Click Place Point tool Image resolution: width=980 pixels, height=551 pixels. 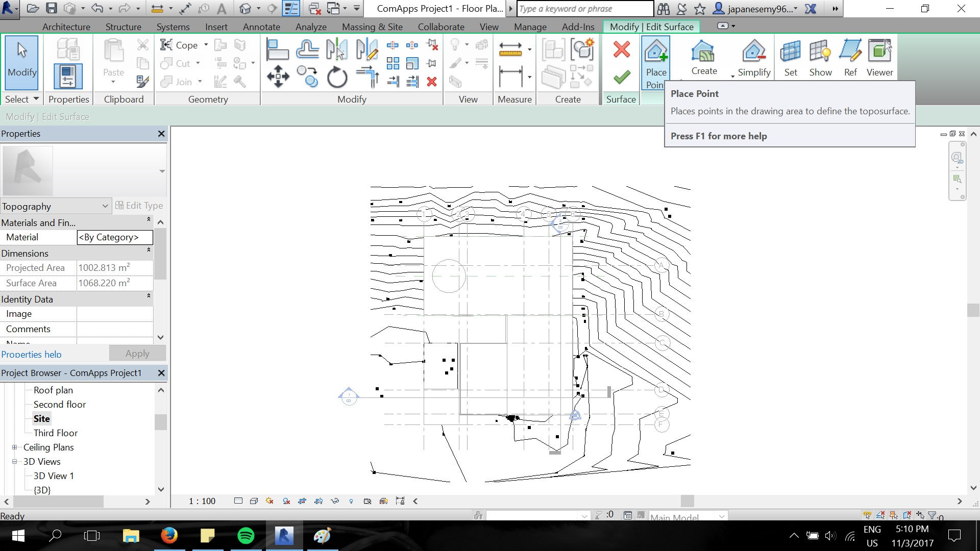point(656,63)
